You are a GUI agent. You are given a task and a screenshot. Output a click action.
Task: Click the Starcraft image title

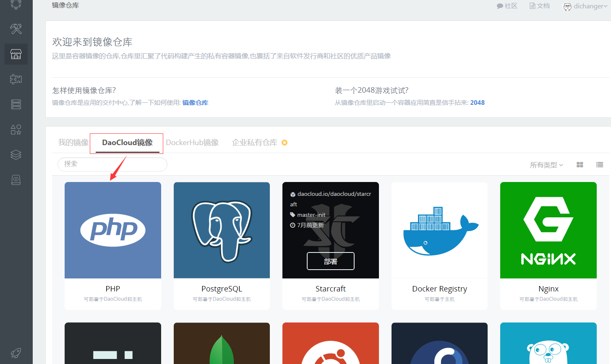click(331, 289)
